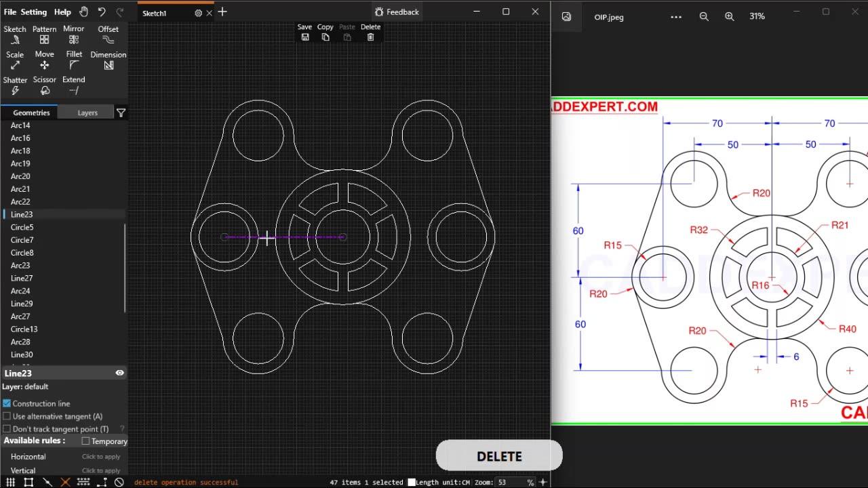Select Circle13 in geometries list
The height and width of the screenshot is (488, 868).
[24, 329]
